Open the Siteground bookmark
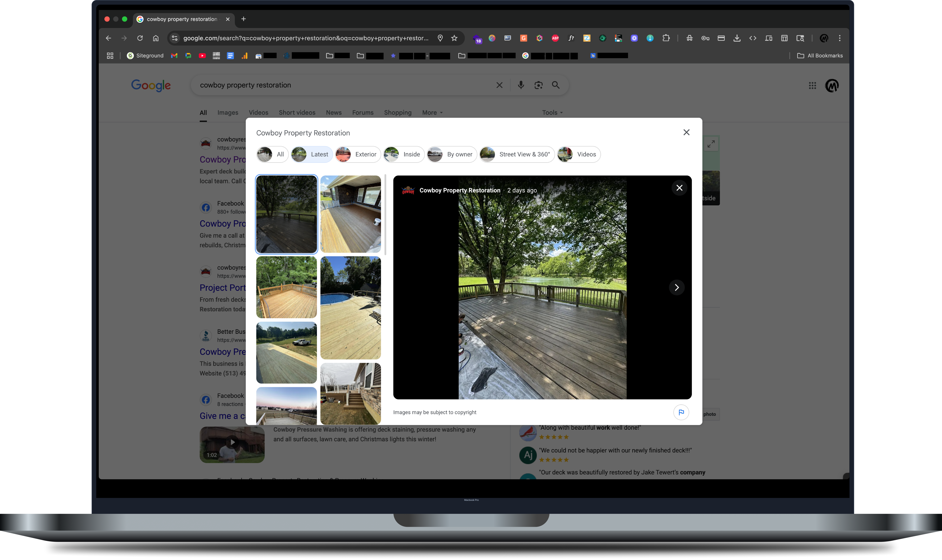The height and width of the screenshot is (560, 942). click(145, 55)
